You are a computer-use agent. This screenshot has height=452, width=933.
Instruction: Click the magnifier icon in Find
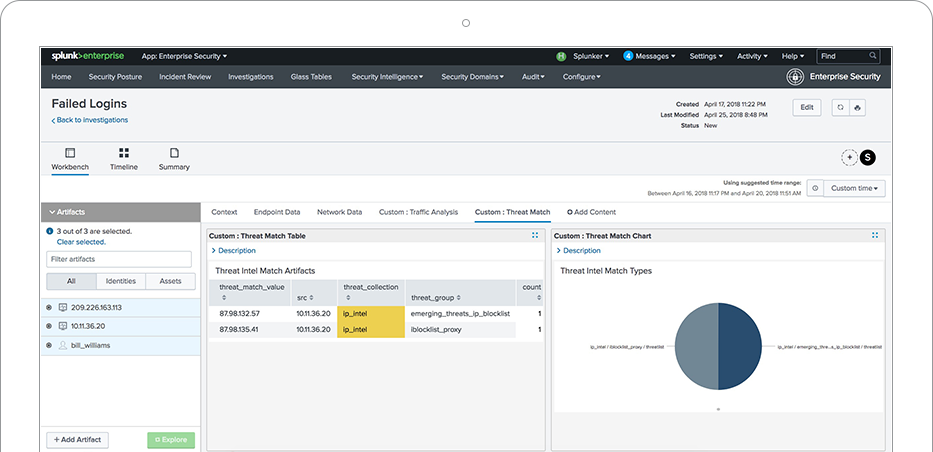[x=873, y=56]
